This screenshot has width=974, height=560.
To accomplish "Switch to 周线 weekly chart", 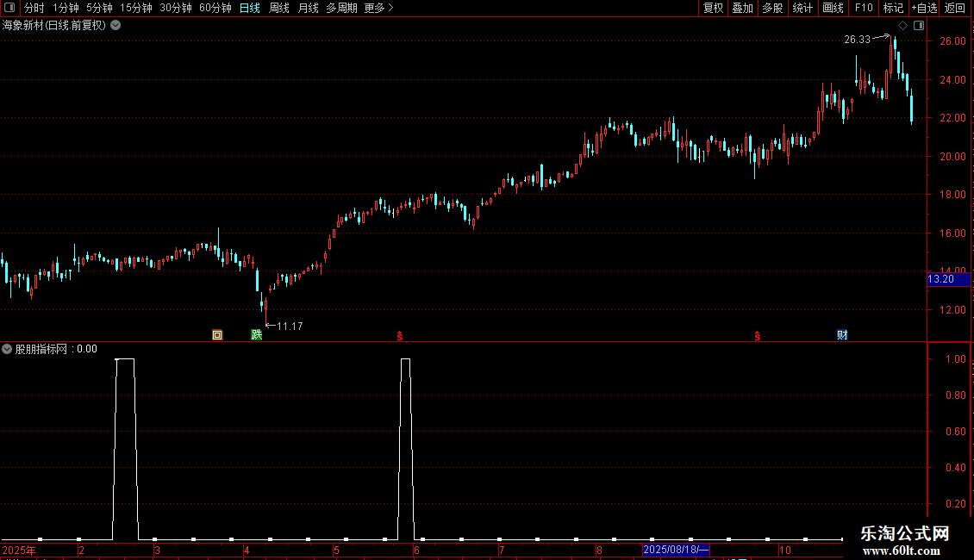I will tap(279, 8).
